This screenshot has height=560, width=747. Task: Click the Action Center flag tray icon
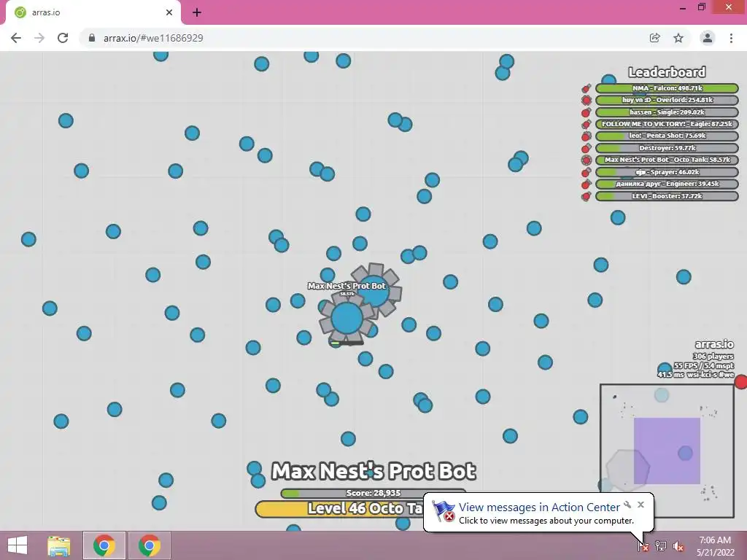[643, 545]
